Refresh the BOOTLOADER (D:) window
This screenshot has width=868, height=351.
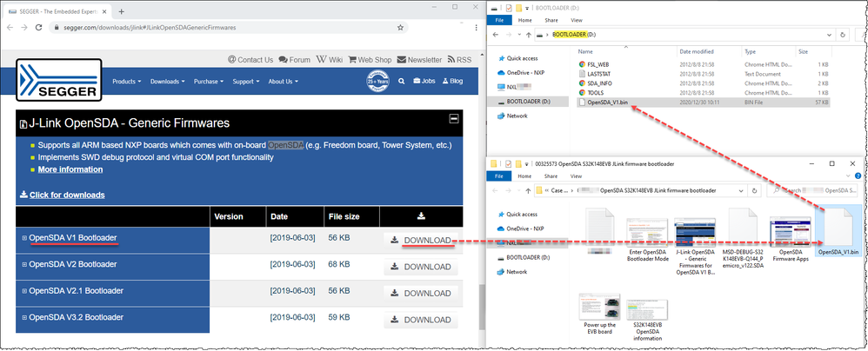click(843, 34)
